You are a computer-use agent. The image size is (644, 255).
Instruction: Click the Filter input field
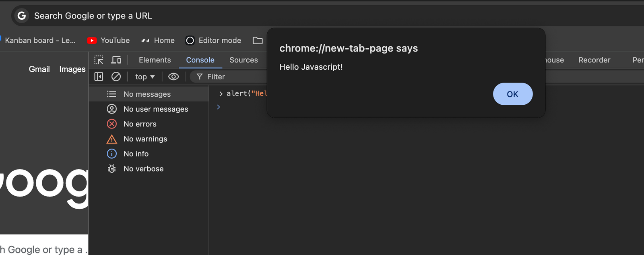[x=233, y=77]
